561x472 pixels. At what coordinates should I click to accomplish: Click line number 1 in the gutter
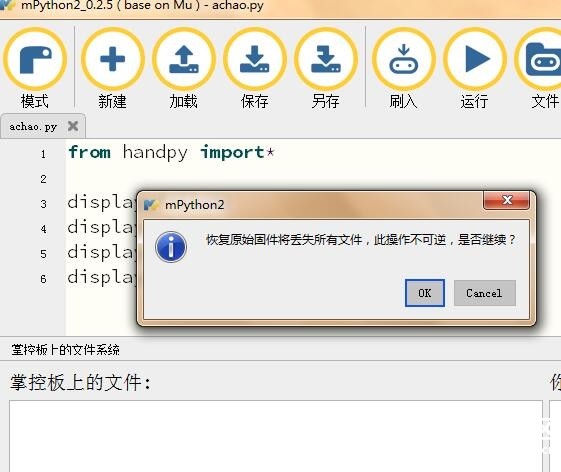click(x=43, y=154)
